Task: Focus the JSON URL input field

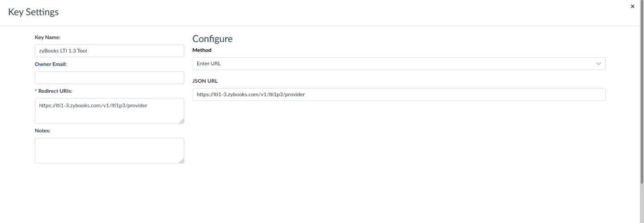Action: coord(398,94)
